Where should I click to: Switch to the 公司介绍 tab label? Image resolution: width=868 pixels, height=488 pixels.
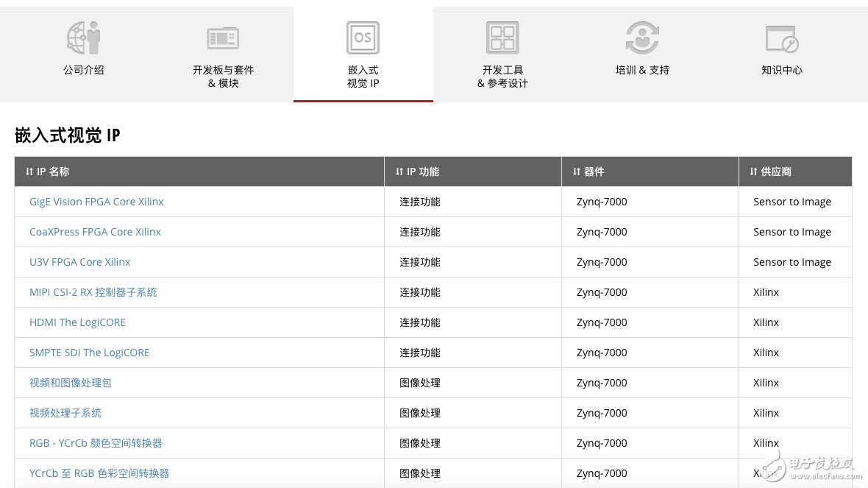[83, 71]
